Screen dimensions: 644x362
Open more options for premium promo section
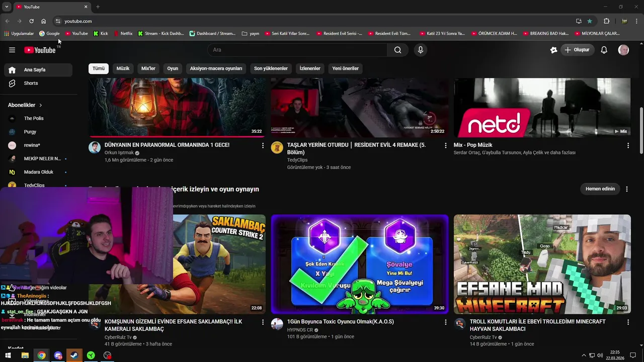(x=627, y=189)
